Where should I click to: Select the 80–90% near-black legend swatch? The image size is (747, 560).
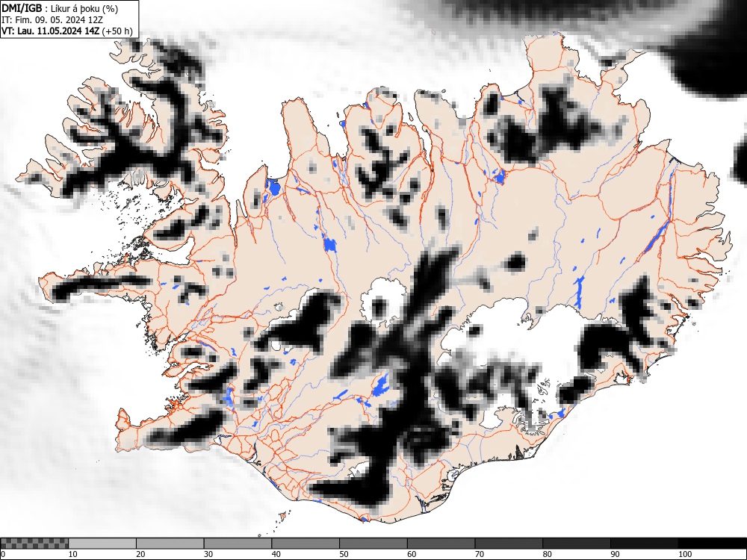point(577,544)
